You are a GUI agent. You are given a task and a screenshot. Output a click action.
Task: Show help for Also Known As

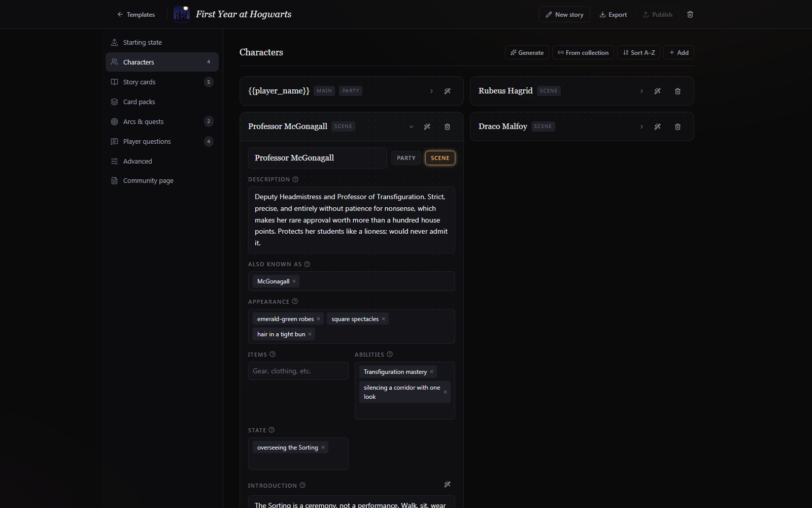point(307,264)
